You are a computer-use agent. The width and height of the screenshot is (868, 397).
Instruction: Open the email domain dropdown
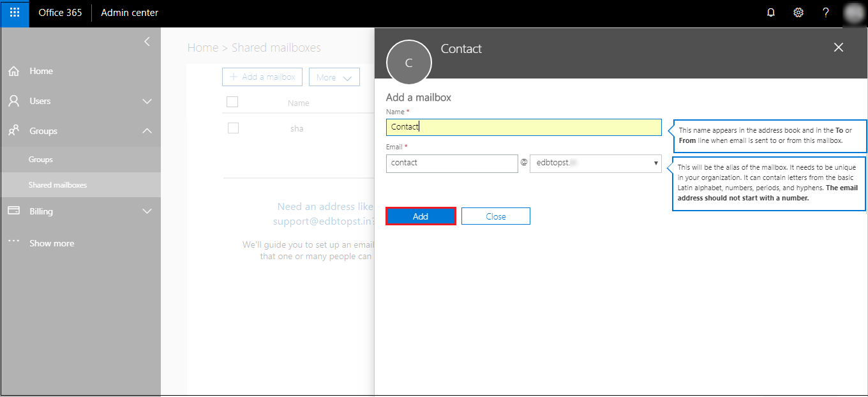pyautogui.click(x=595, y=163)
